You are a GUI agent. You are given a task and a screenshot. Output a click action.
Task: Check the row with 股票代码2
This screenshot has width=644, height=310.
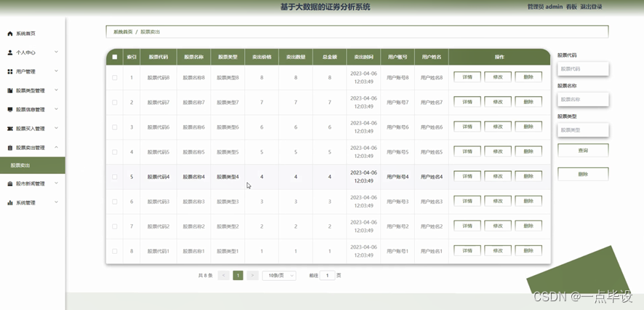115,226
